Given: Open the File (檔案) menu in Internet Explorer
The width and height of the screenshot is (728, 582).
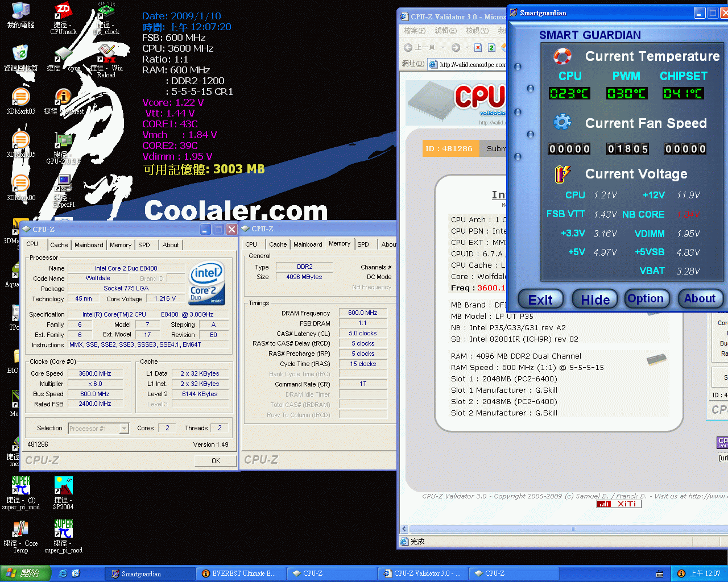Looking at the screenshot, I should (x=415, y=31).
